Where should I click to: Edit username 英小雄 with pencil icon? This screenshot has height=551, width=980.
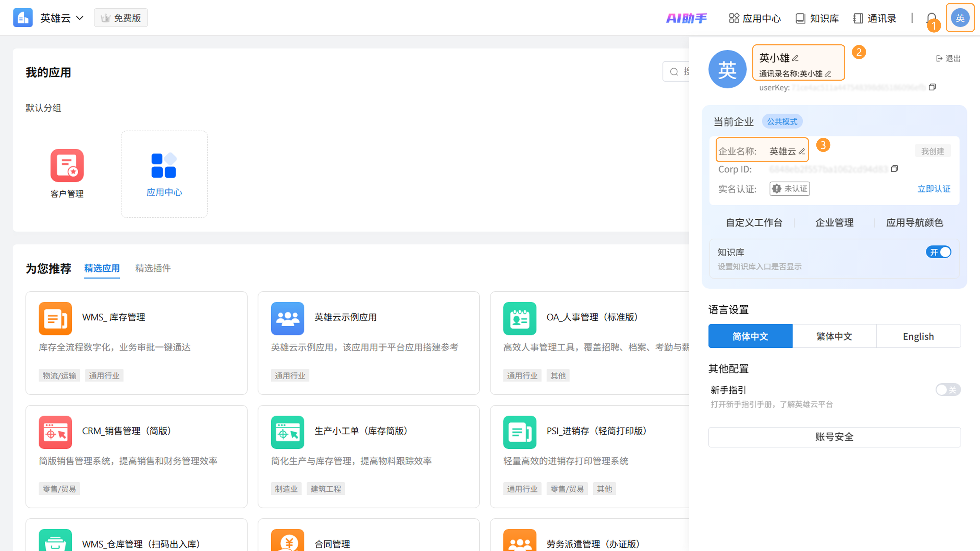[x=795, y=58]
